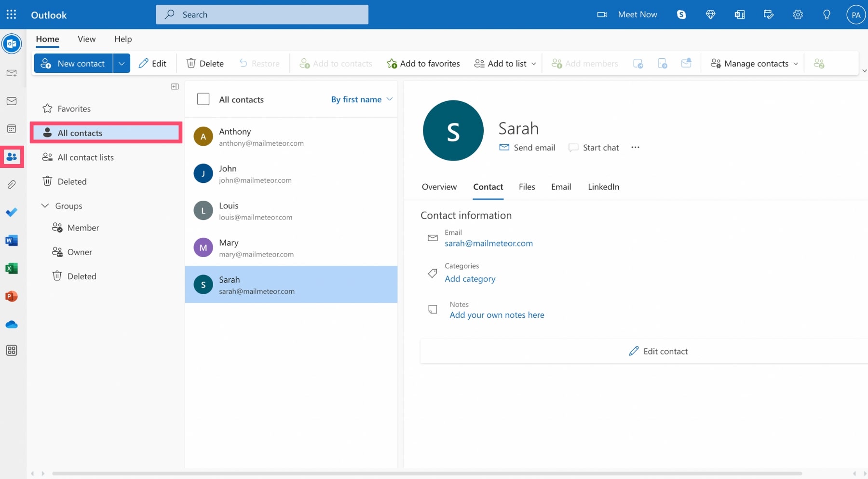Open Sarah's Files tab
Screen dimensions: 868x479
[527, 187]
